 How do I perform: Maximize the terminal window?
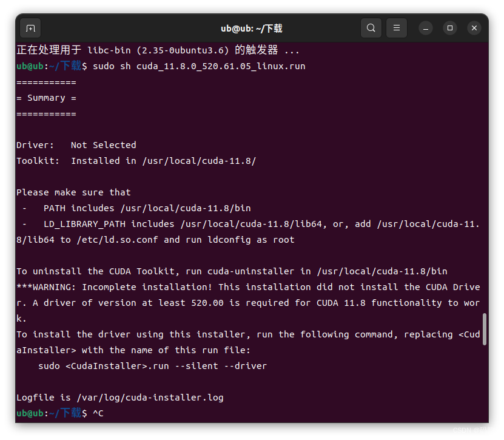pyautogui.click(x=450, y=28)
